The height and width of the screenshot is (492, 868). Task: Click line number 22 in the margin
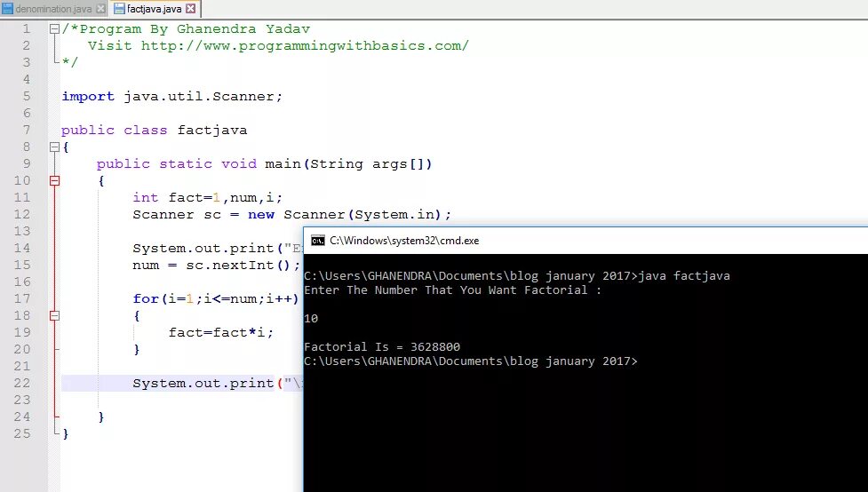coord(22,383)
